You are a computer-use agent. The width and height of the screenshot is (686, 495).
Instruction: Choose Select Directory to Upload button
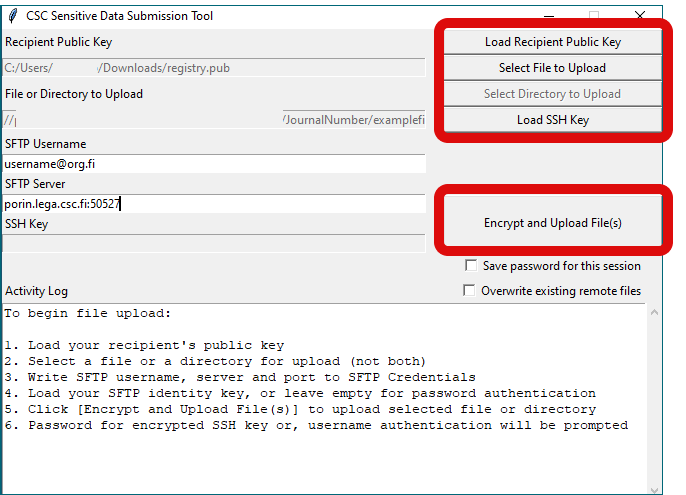click(552, 94)
